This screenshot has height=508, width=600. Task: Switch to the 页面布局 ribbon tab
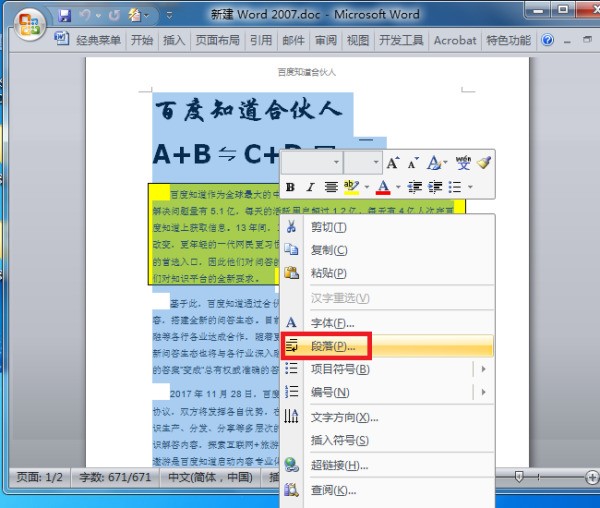click(x=217, y=41)
